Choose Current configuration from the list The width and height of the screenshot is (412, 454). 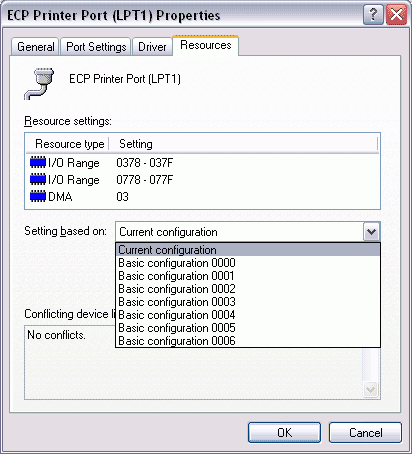coord(248,250)
